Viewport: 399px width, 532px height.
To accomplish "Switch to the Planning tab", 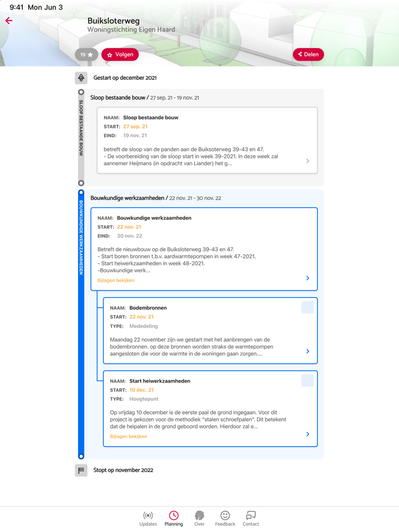I will coord(174,518).
